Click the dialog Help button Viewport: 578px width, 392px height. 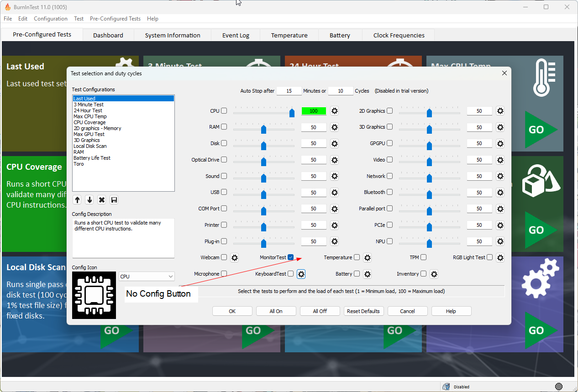[x=451, y=311]
